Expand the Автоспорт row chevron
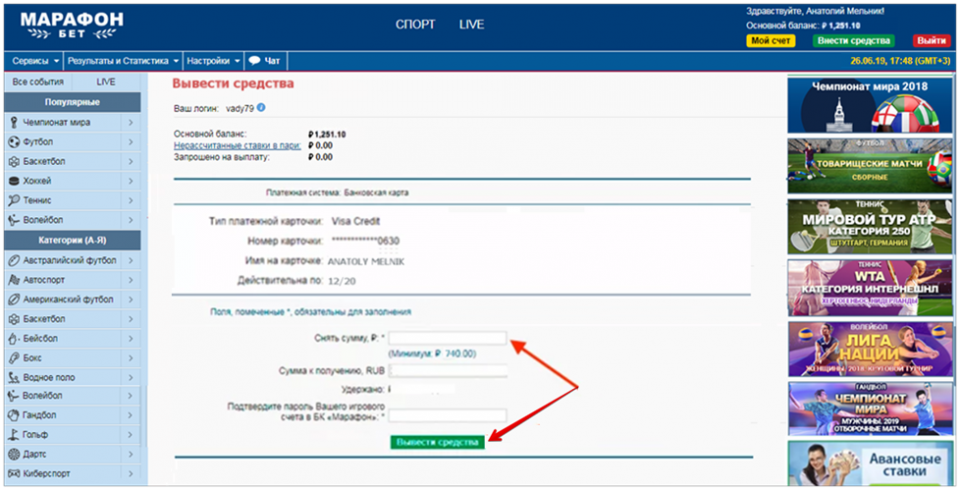The image size is (960, 490). (130, 280)
